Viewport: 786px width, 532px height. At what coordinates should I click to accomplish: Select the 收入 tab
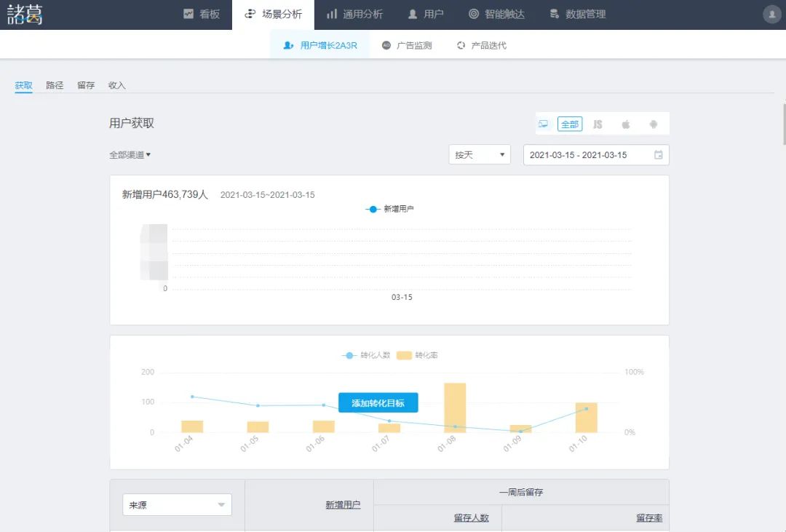click(x=116, y=85)
